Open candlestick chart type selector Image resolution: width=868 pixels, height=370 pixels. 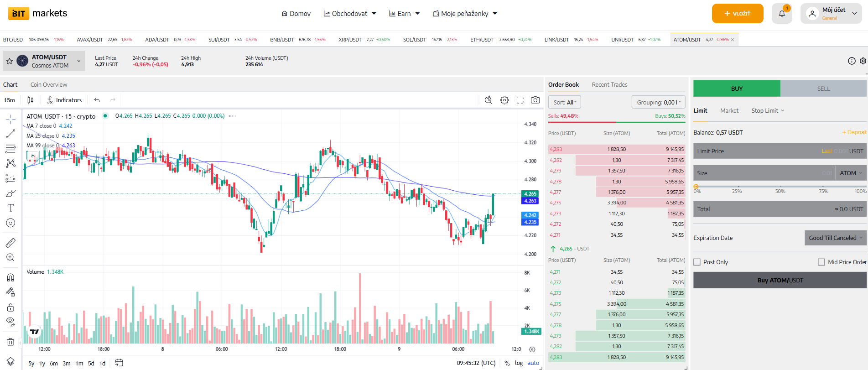(x=30, y=100)
